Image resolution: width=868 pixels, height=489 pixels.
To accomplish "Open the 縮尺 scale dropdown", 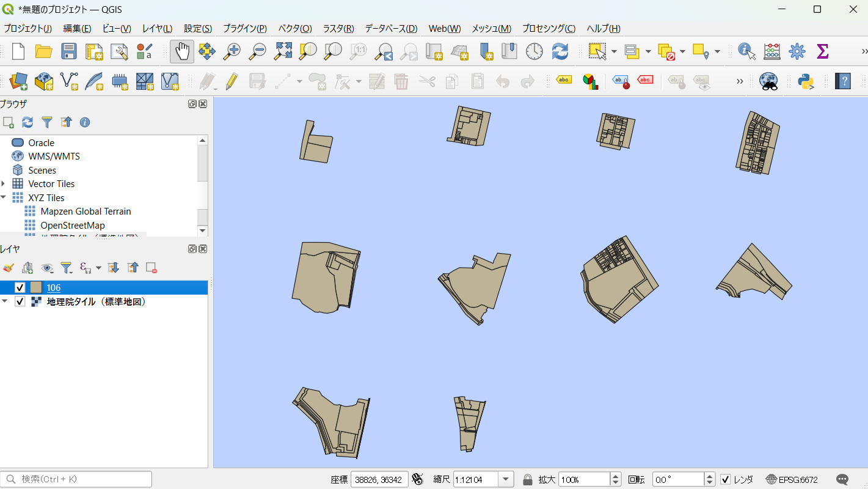I will [506, 479].
